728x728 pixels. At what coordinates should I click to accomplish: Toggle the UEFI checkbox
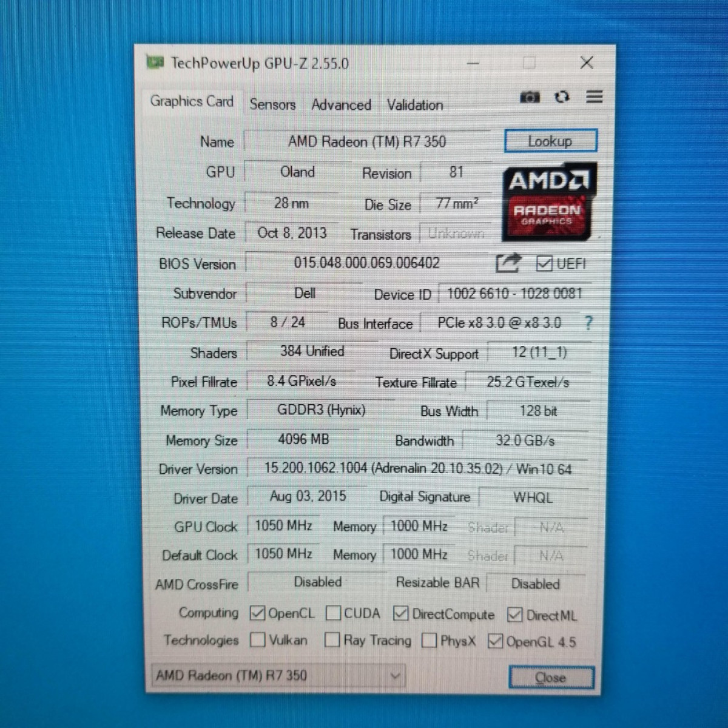544,263
